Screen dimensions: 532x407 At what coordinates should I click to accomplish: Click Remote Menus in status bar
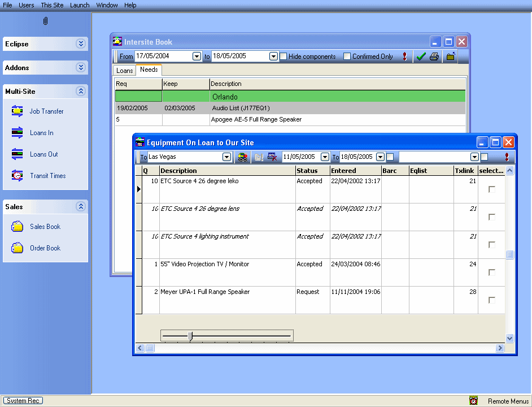[x=508, y=401]
